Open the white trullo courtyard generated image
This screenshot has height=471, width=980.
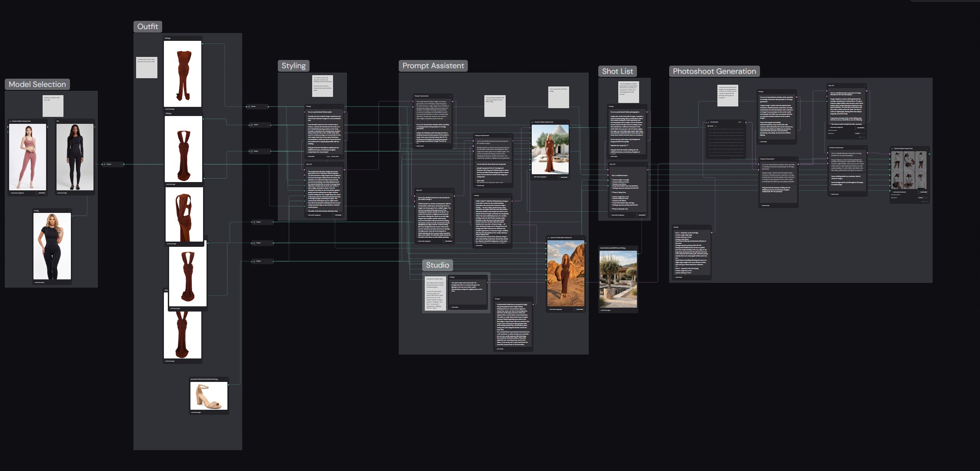(550, 149)
